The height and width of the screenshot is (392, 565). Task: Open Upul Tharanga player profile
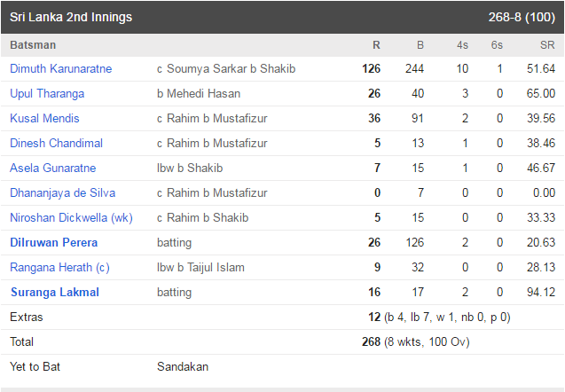pyautogui.click(x=47, y=94)
